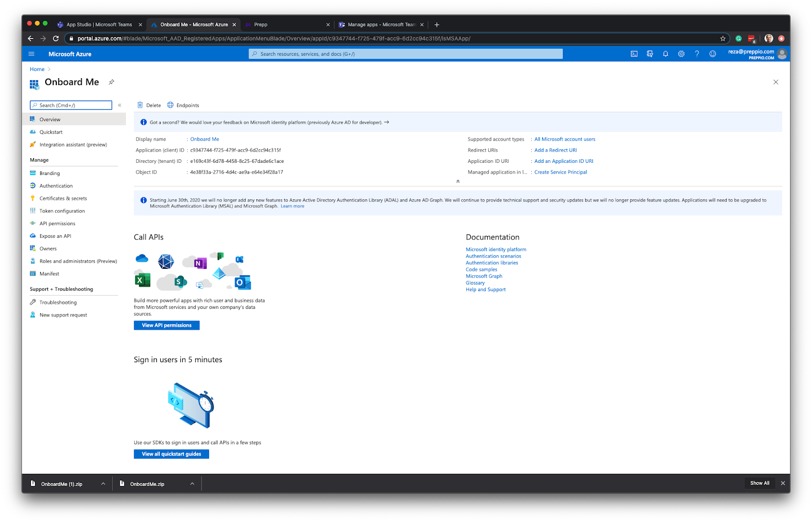Open the Cloud Shell in the Azure top bar
Viewport: 812px width, 522px height.
(634, 53)
